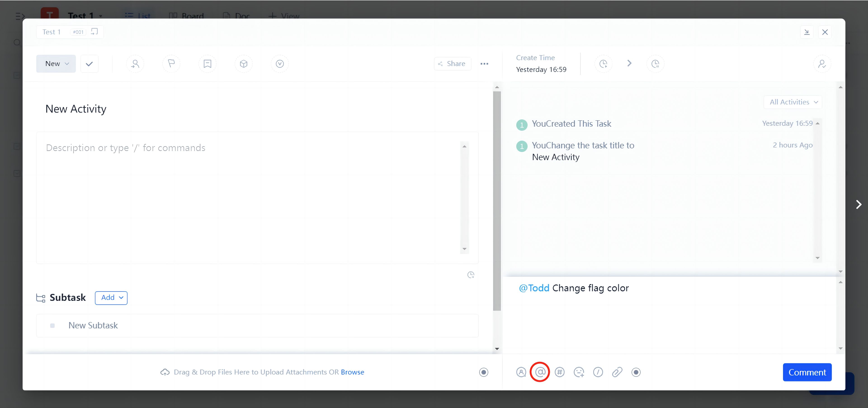Post the comment with the Comment button
The image size is (868, 408).
click(x=807, y=372)
